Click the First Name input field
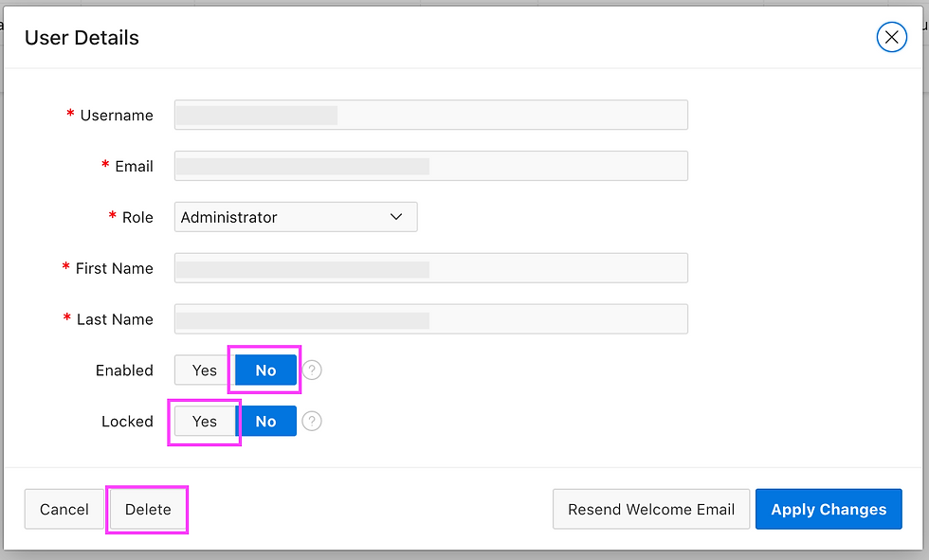The image size is (929, 560). pyautogui.click(x=430, y=268)
